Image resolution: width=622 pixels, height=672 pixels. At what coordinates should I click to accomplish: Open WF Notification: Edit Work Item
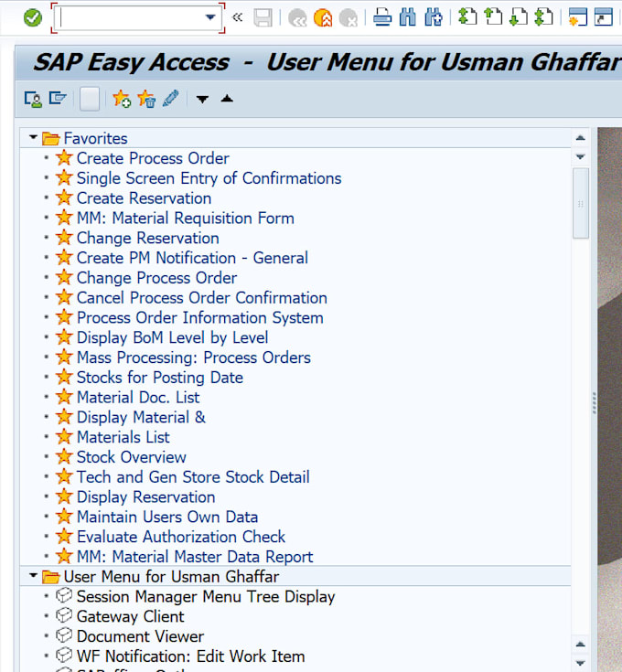coord(191,656)
